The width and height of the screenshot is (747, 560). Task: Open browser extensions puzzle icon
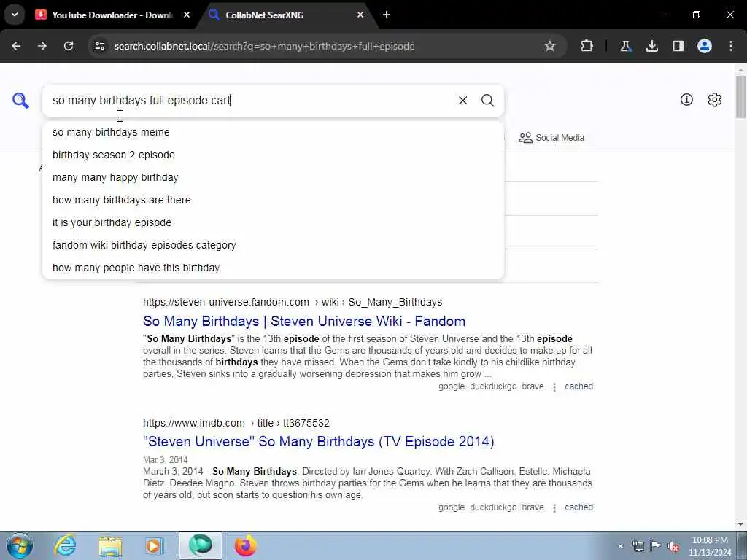tap(587, 46)
